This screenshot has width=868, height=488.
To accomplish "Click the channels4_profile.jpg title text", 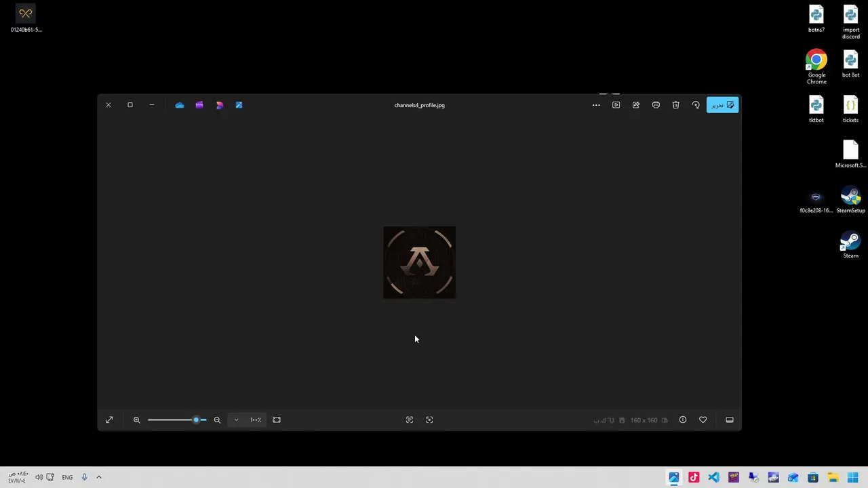I will [x=420, y=105].
